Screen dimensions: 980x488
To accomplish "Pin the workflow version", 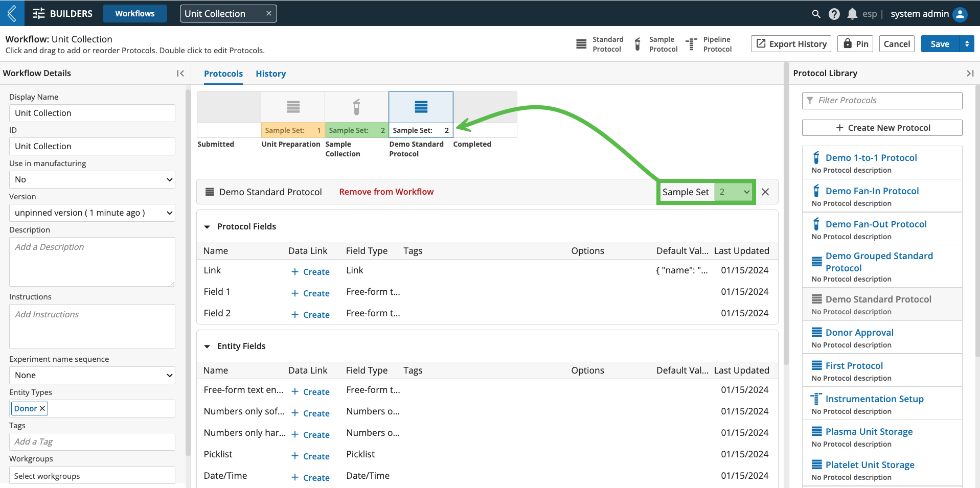I will point(855,44).
